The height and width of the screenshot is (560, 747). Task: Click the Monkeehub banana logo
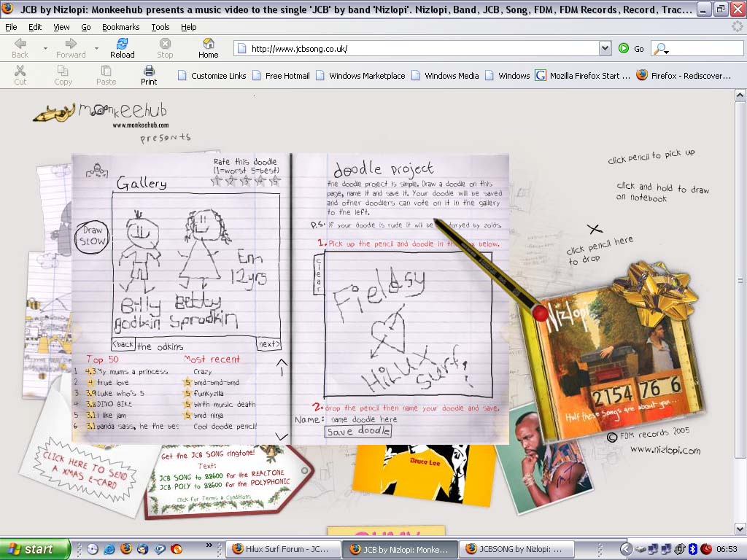55,113
